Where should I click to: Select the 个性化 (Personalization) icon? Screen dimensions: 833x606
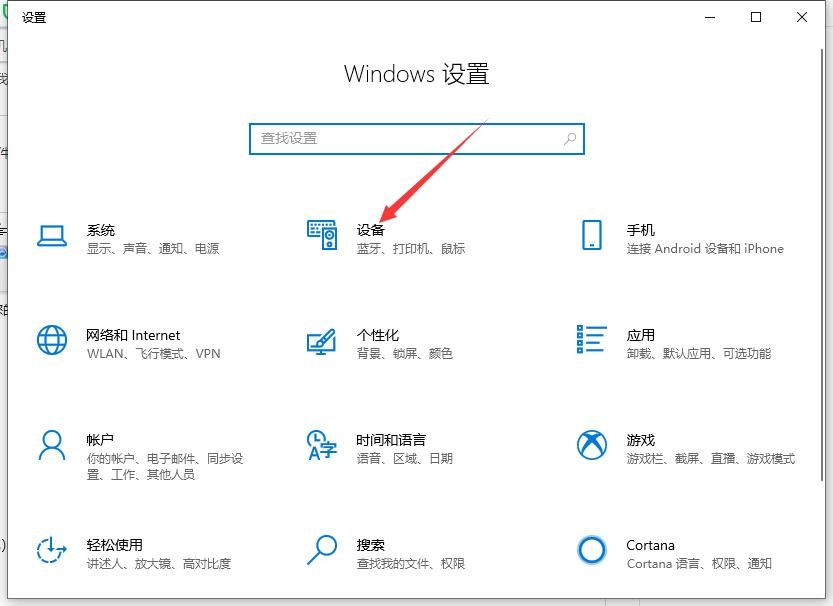(321, 341)
